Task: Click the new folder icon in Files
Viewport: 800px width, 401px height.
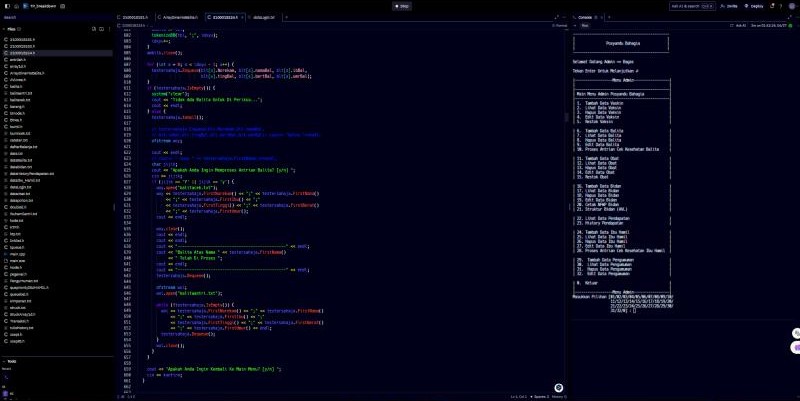Action: coord(102,29)
